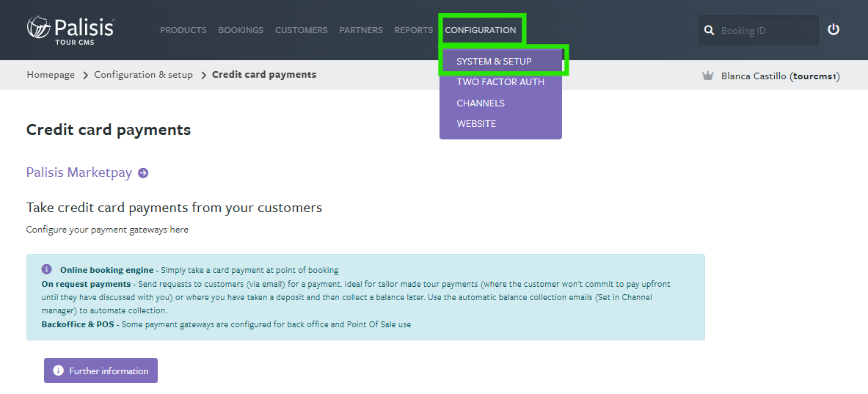Open the Bookings menu
This screenshot has width=868, height=394.
241,30
